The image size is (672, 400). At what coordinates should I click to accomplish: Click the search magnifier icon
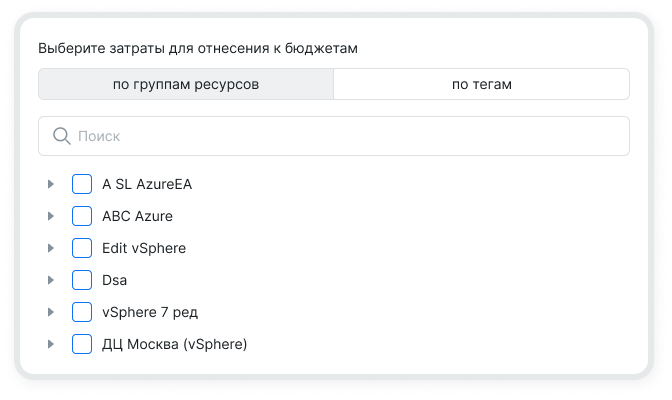[x=61, y=136]
